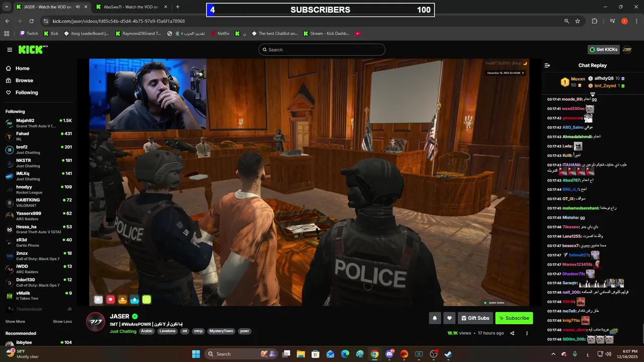Viewport: 644px width, 362px height.
Task: Open the Kick hamburger sidebar menu
Action: [x=10, y=50]
